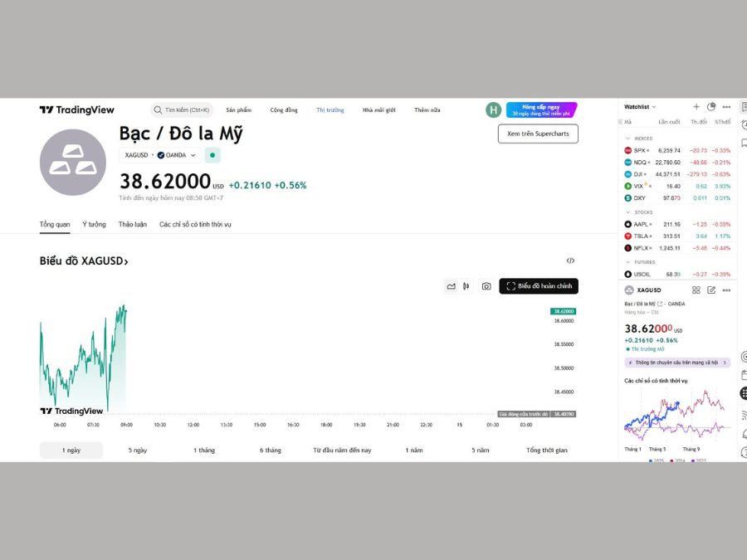Open the Watchlist name dropdown
This screenshot has width=747, height=560.
640,107
